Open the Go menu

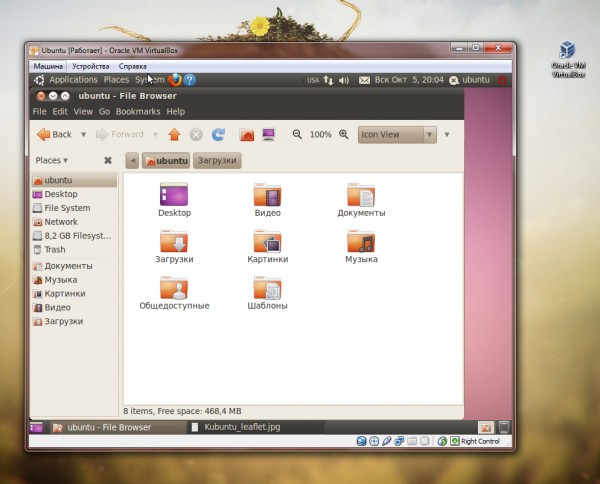[104, 112]
